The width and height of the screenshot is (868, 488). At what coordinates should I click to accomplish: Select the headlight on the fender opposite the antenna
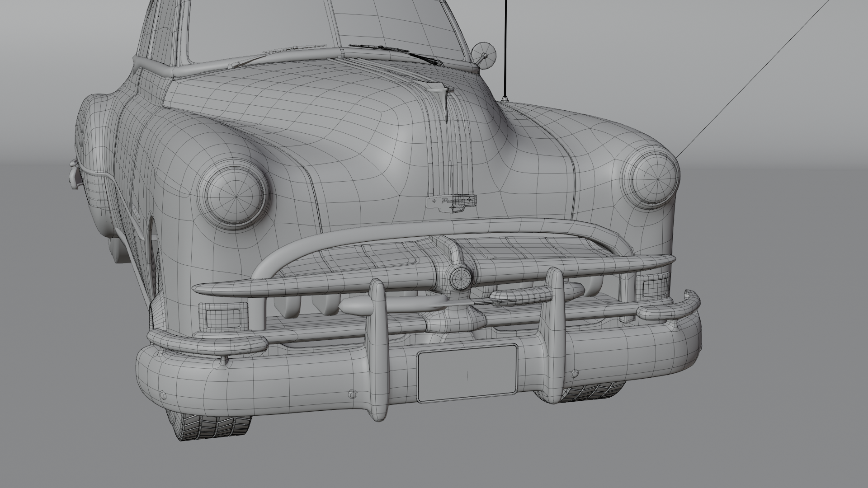click(x=234, y=195)
